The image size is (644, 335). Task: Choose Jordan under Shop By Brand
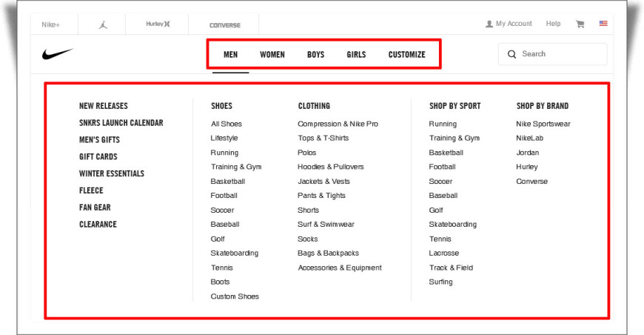[x=527, y=153]
